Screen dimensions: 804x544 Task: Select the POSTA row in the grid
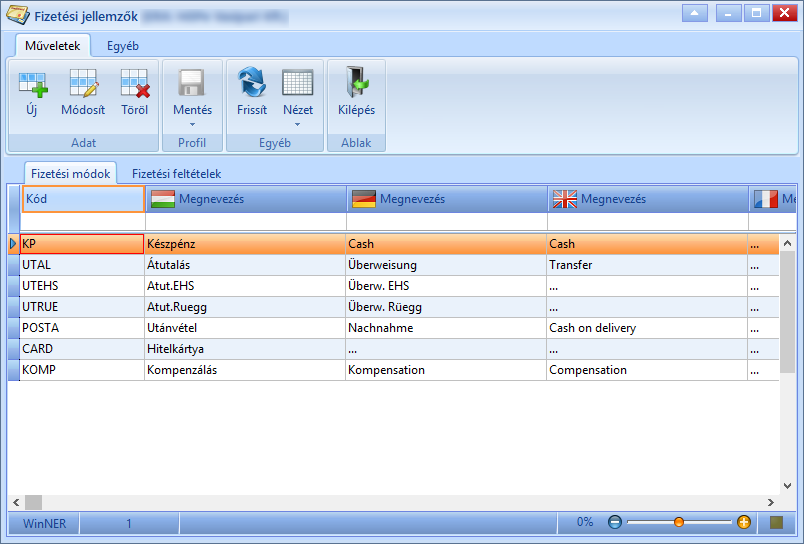tap(394, 328)
